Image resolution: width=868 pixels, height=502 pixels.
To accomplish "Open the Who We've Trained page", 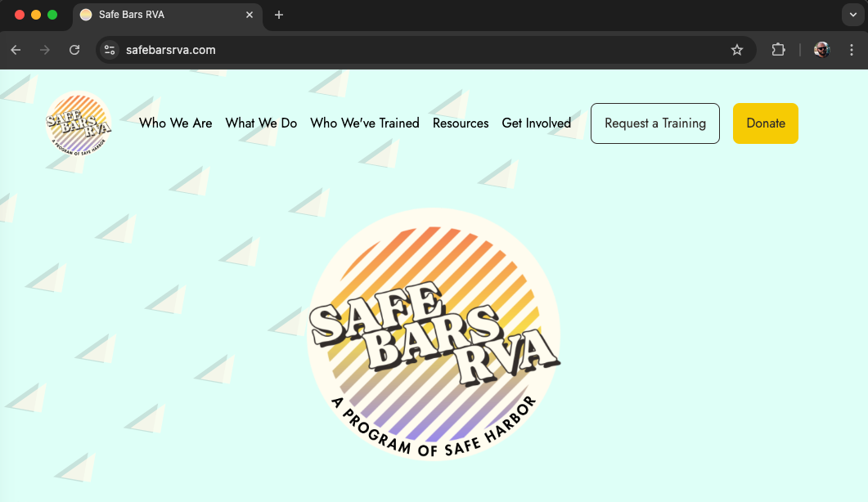I will (365, 123).
